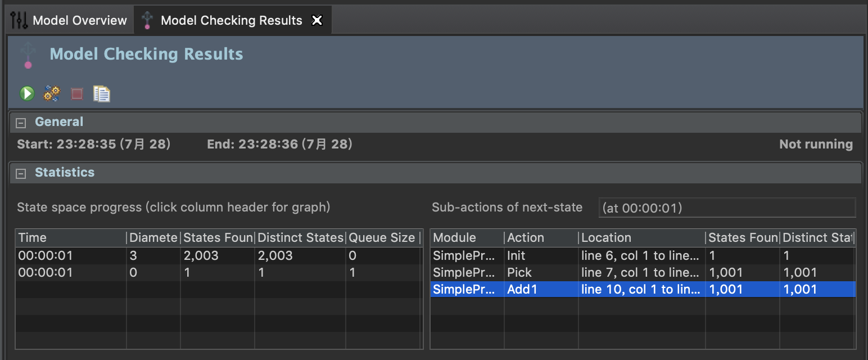Image resolution: width=868 pixels, height=360 pixels.
Task: Click the Model Checking Results page heading
Action: (146, 54)
